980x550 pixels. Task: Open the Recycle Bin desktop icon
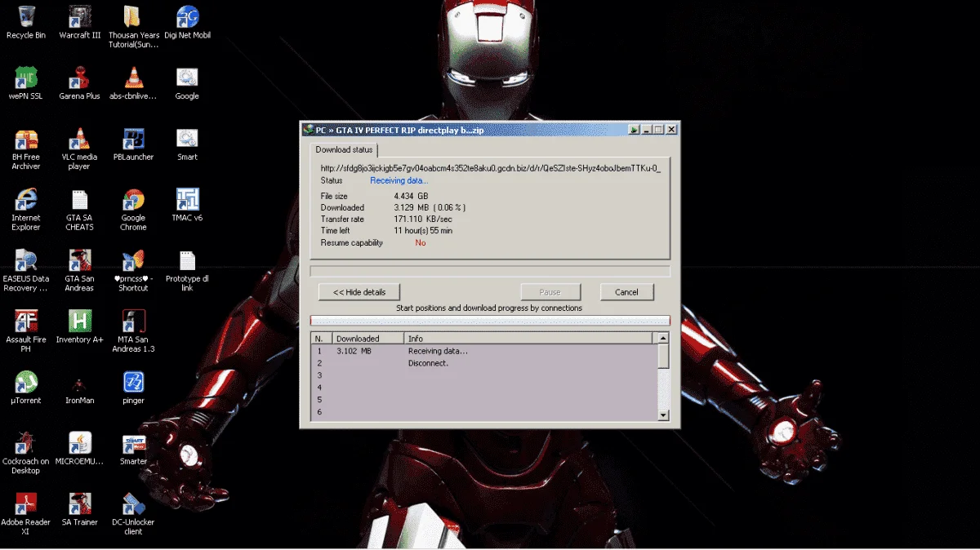26,23
